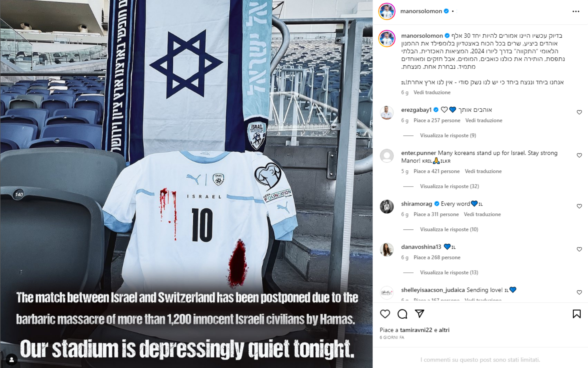Share post via paper plane icon

tap(420, 313)
